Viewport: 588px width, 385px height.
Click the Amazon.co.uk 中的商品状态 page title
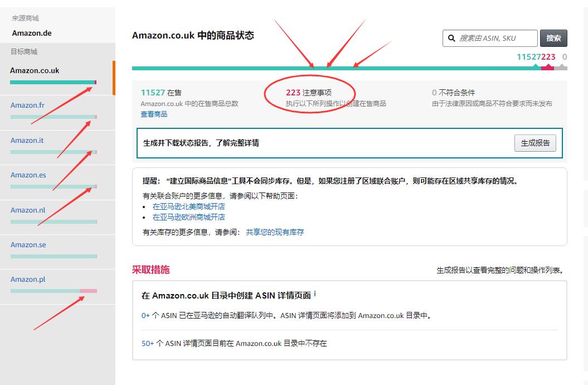click(x=193, y=36)
